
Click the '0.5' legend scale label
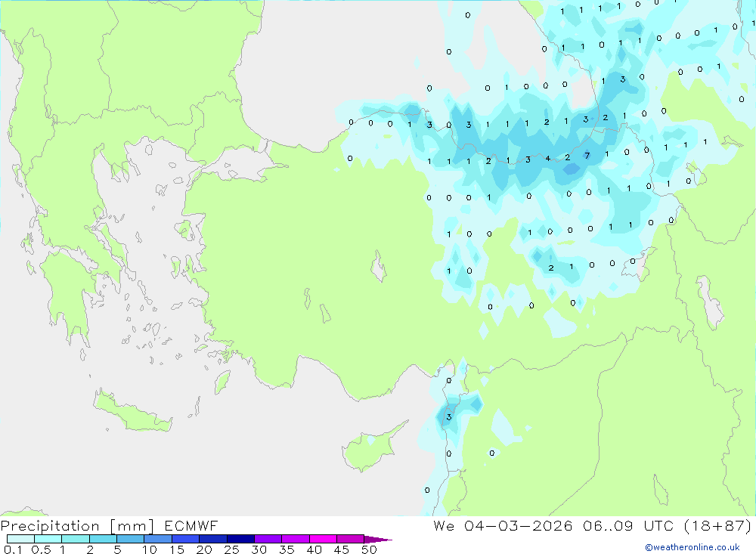41,549
